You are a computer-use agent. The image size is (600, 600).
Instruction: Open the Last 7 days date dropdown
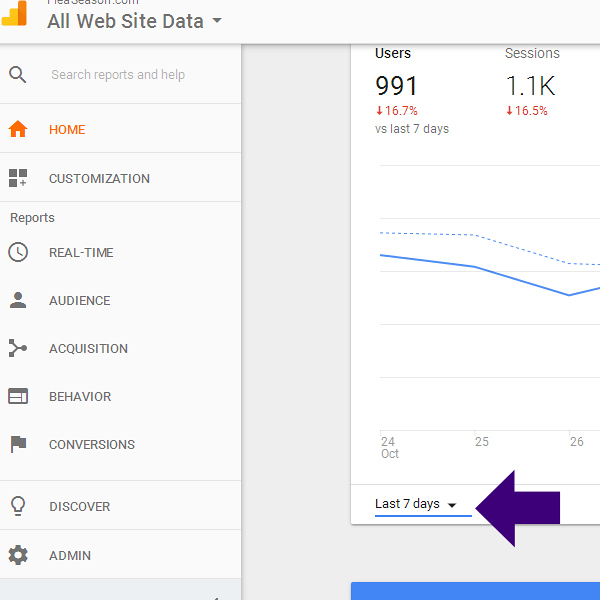click(x=415, y=504)
